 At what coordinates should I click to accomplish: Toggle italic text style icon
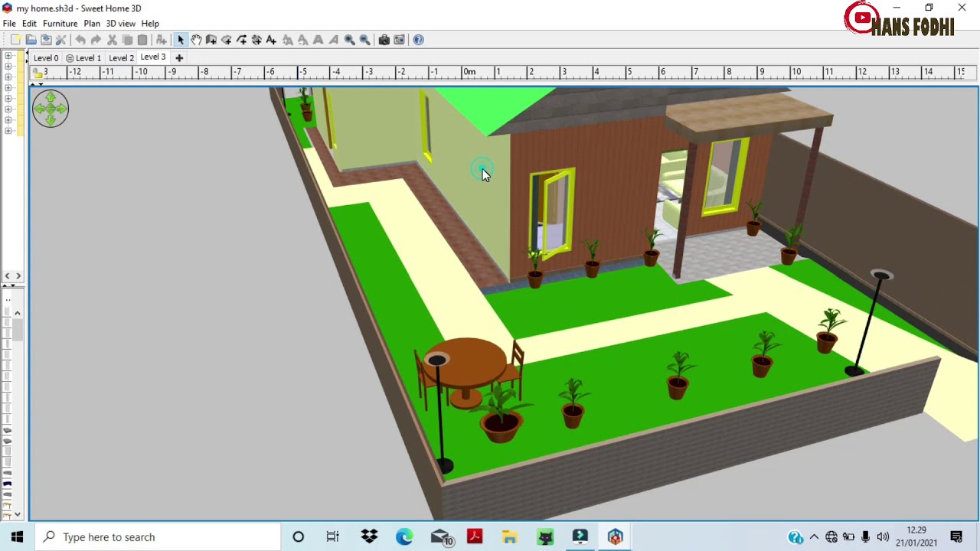(x=334, y=40)
